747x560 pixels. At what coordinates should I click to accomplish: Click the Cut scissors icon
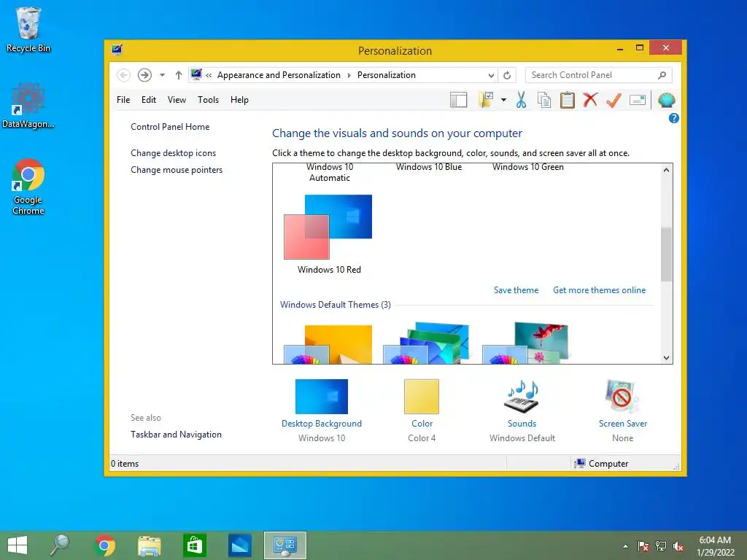pos(521,100)
